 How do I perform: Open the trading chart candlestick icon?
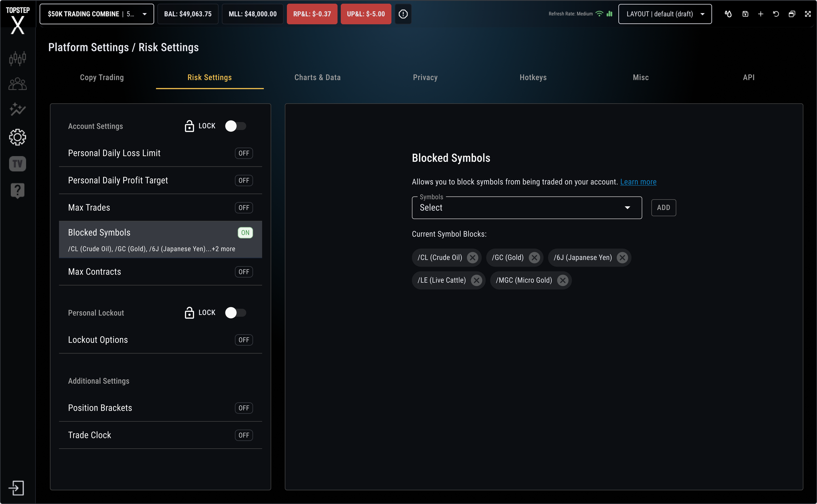coord(17,58)
